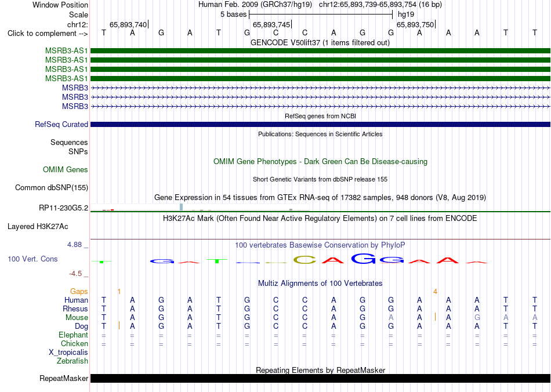The height and width of the screenshot is (392, 551).
Task: Open "Publications: Sequences in Scientific Articles" track title
Action: (320, 134)
